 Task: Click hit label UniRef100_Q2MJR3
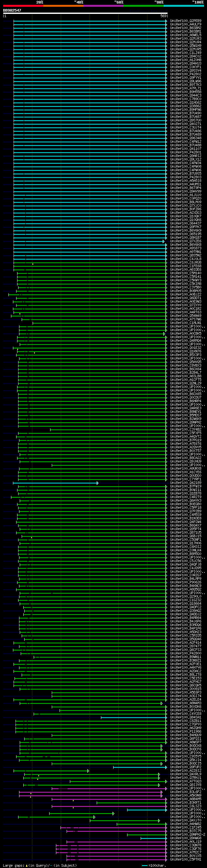pos(186,38)
